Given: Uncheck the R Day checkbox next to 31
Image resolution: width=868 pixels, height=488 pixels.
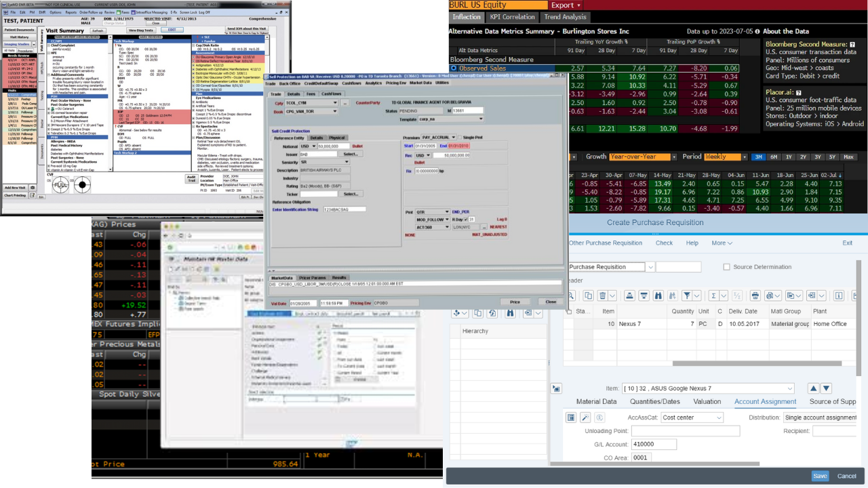Looking at the screenshot, I should coord(466,220).
